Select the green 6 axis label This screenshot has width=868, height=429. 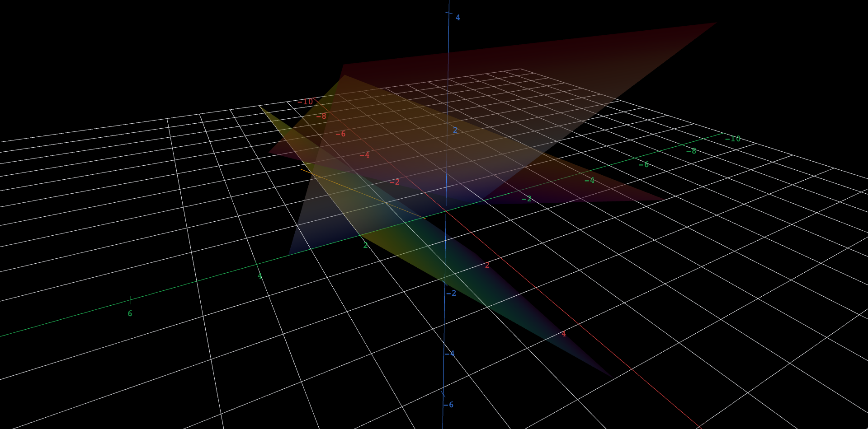pos(130,314)
